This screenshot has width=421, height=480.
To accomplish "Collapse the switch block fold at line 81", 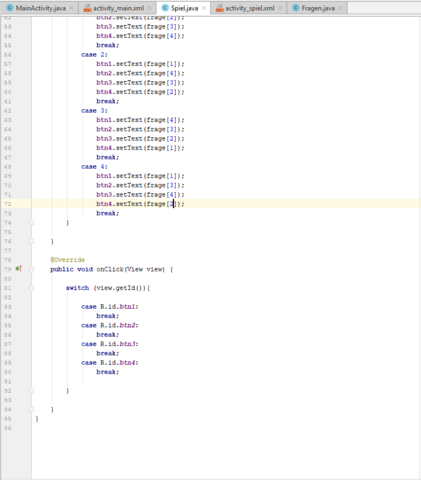I will tap(31, 288).
